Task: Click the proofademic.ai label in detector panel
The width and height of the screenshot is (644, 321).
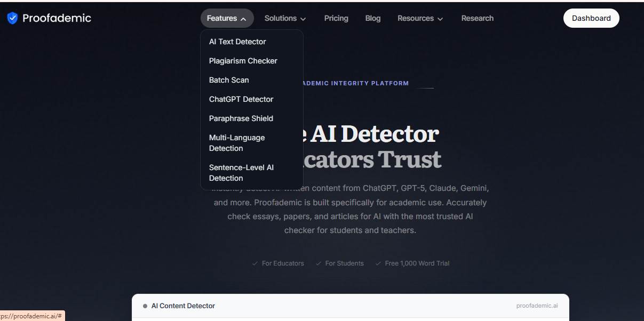Action: click(537, 306)
